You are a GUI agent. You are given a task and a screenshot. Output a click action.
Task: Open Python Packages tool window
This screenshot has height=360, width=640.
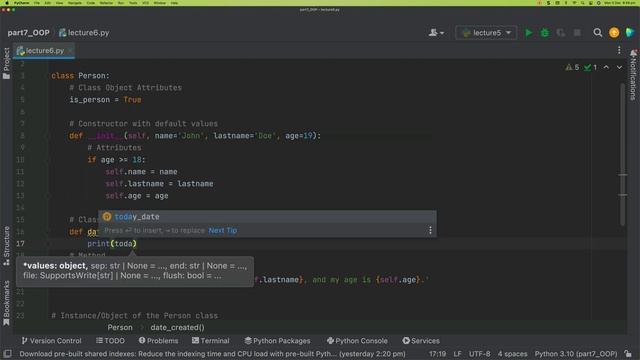(278, 341)
